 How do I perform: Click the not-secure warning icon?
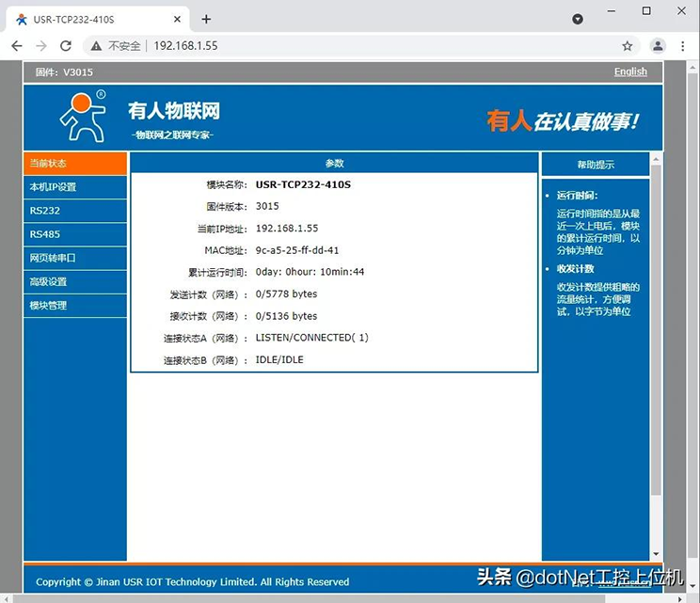coord(95,45)
